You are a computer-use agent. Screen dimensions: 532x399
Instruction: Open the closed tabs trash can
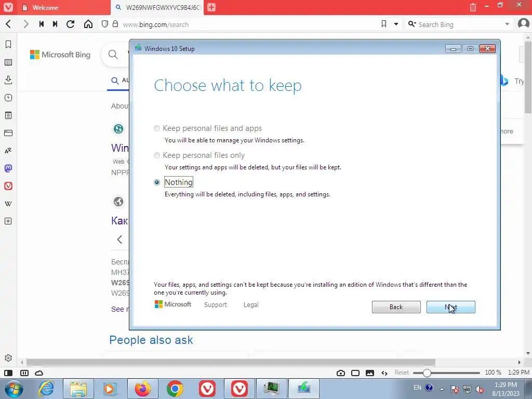point(473,7)
